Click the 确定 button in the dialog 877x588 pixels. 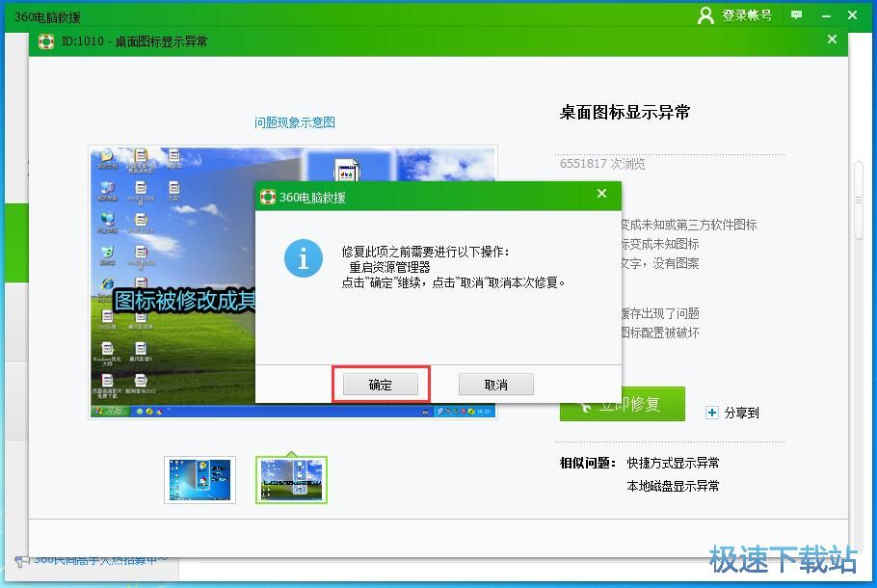point(381,385)
